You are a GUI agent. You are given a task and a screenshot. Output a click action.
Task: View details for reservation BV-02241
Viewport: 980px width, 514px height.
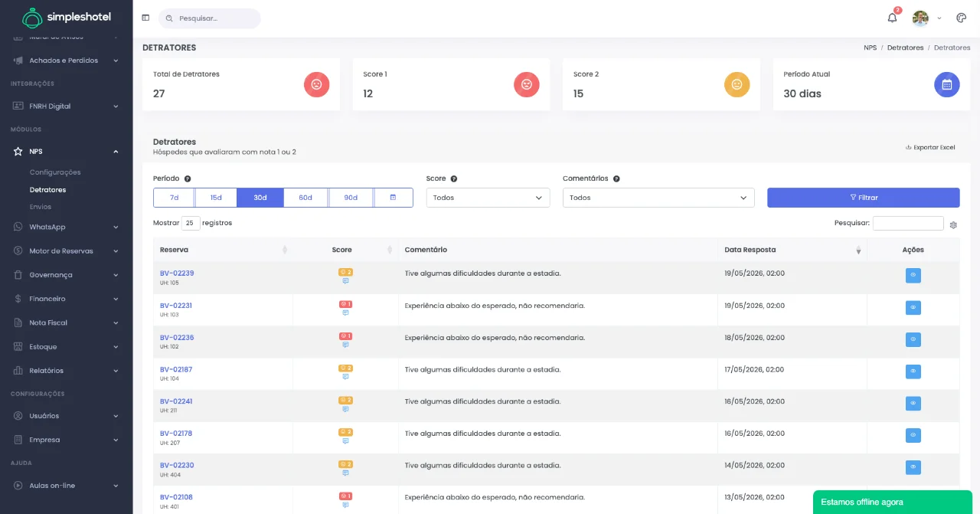tap(913, 403)
